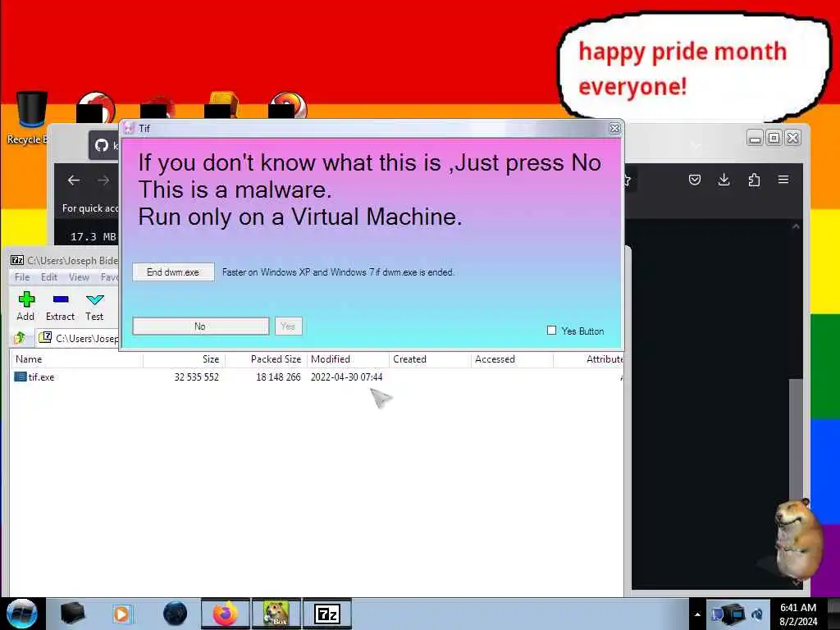Open the Recycle Bin desktop icon
Viewport: 840px width, 630px height.
[30, 118]
